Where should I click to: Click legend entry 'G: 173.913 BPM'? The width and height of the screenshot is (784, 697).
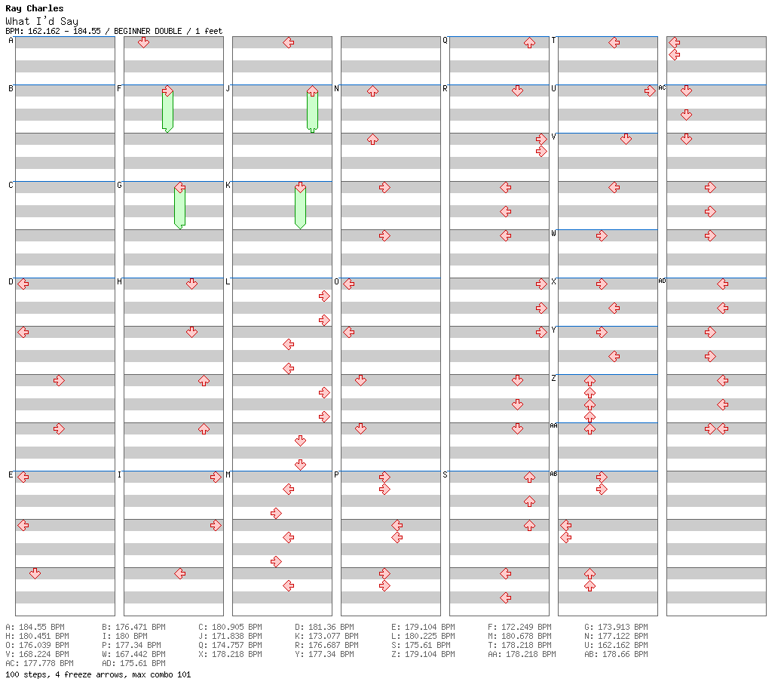(616, 627)
